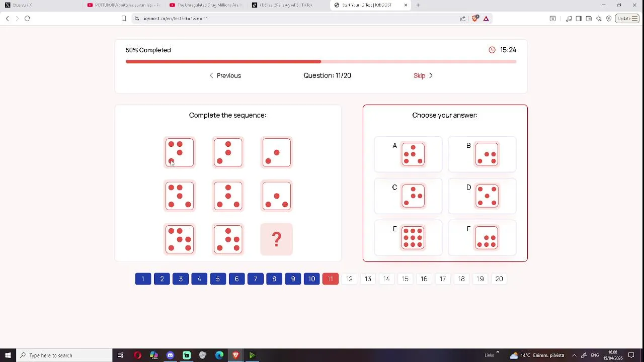Open Windows Start menu
Image resolution: width=644 pixels, height=362 pixels.
pyautogui.click(x=8, y=355)
